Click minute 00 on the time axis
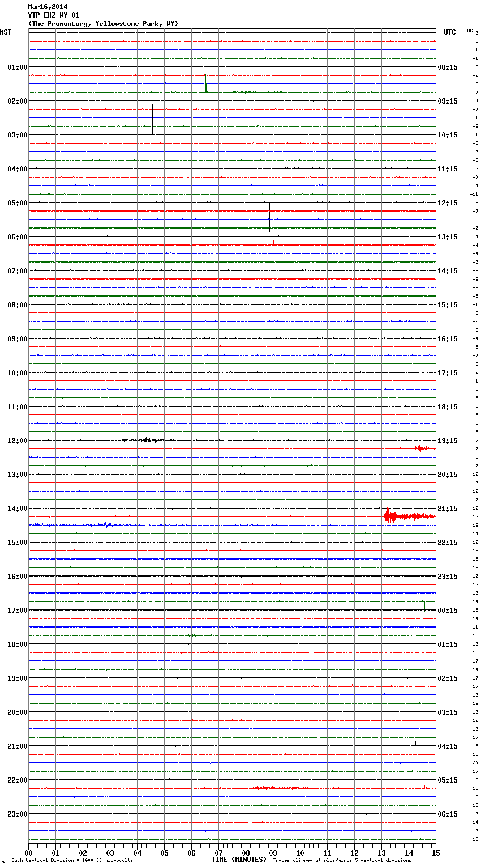The height and width of the screenshot is (868, 481). [28, 853]
